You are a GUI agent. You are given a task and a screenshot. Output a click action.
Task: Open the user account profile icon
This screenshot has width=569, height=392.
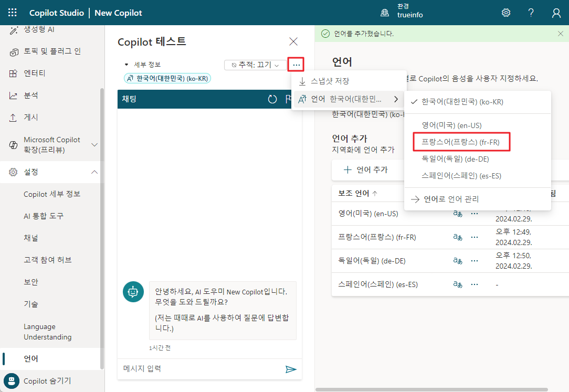pos(556,13)
